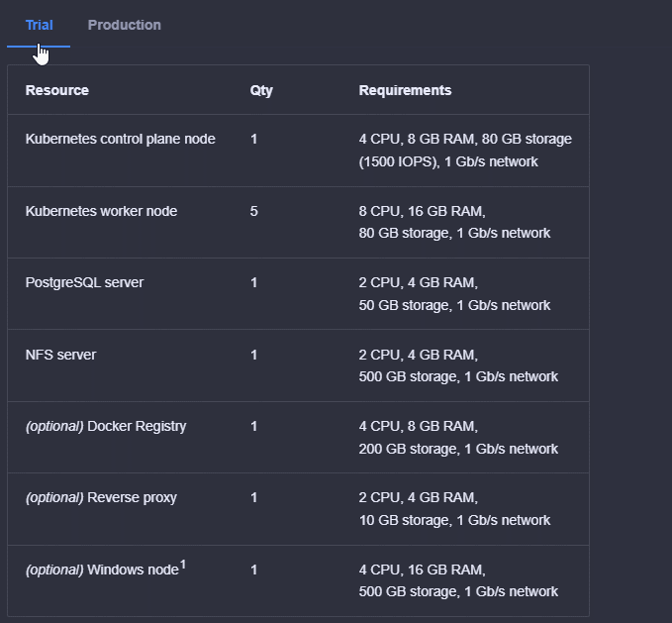Switch to the Production tab
The width and height of the screenshot is (672, 623).
[x=124, y=25]
